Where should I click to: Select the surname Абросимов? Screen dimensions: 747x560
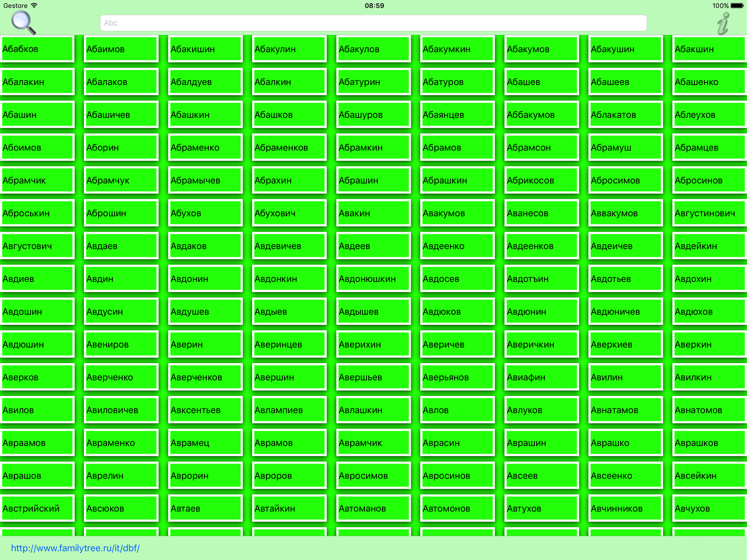(625, 180)
